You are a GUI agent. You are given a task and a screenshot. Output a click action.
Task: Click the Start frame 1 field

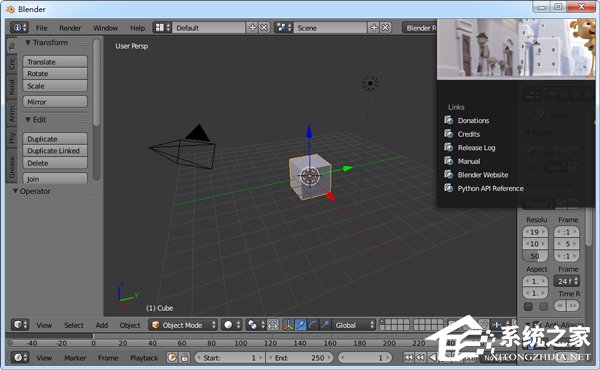coord(229,358)
